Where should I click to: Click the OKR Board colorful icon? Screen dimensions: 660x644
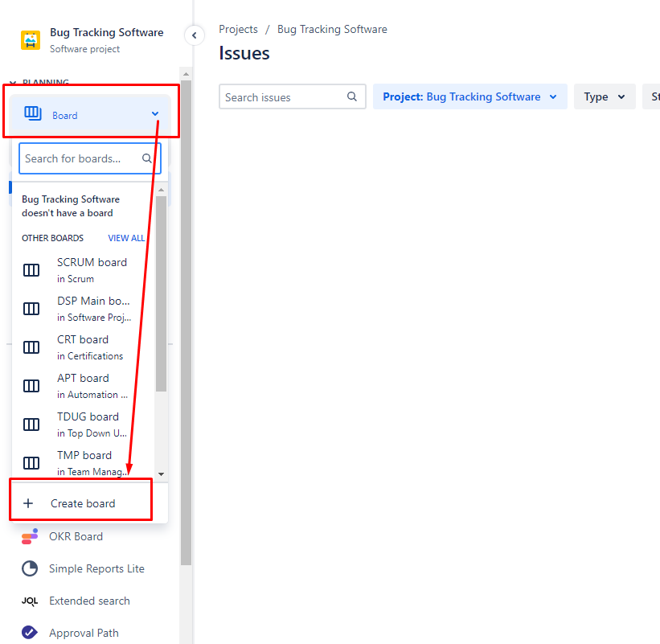click(x=30, y=536)
